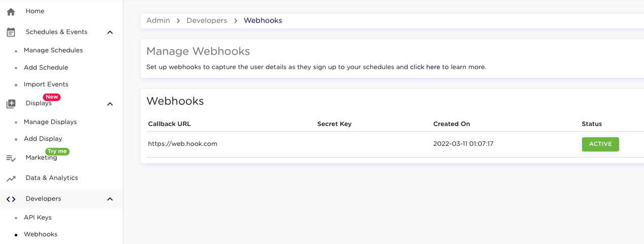Click the Marketing checklist icon

(x=11, y=158)
